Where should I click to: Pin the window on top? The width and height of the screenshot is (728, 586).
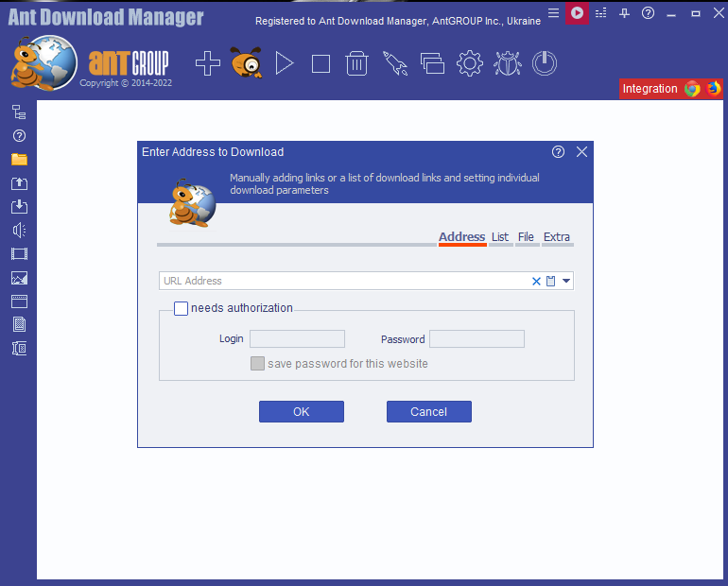coord(624,13)
